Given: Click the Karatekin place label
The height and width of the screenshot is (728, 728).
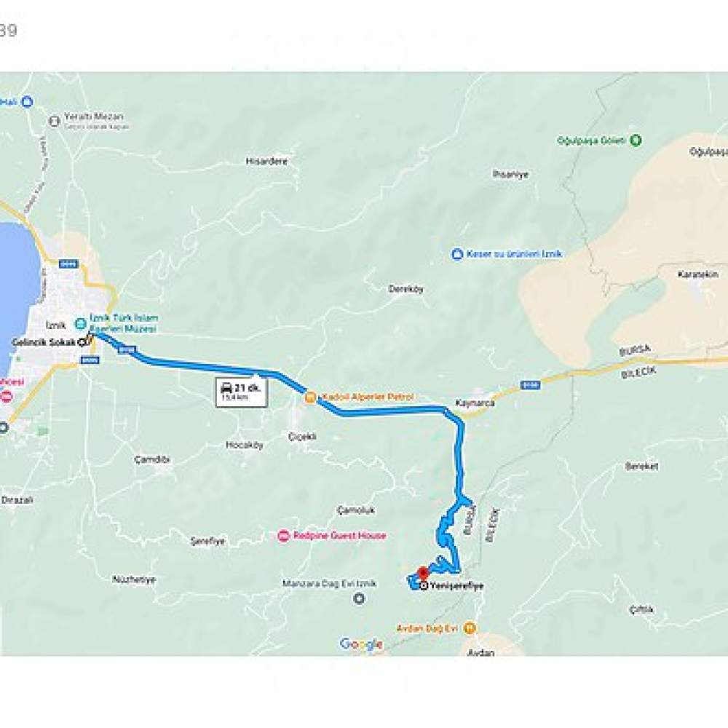Looking at the screenshot, I should tap(698, 274).
